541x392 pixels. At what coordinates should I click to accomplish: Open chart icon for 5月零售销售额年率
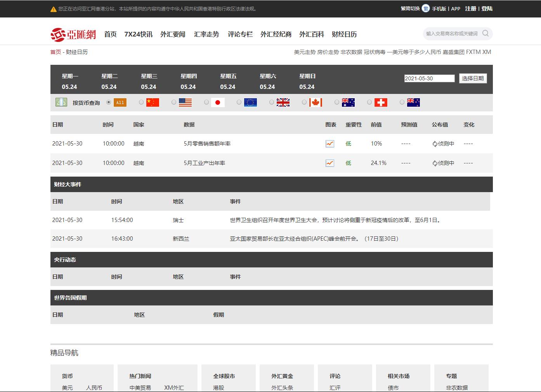pos(329,144)
